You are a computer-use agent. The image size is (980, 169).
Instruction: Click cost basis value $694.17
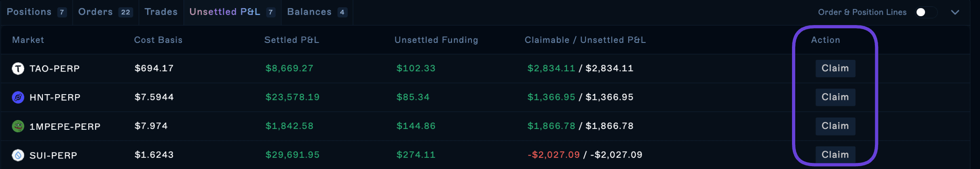click(154, 68)
